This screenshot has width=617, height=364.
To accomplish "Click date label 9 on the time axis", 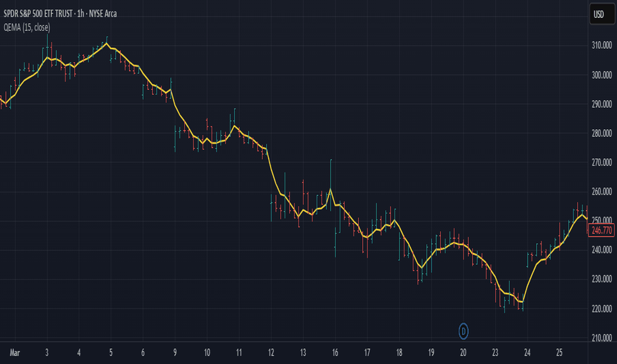I will click(175, 353).
